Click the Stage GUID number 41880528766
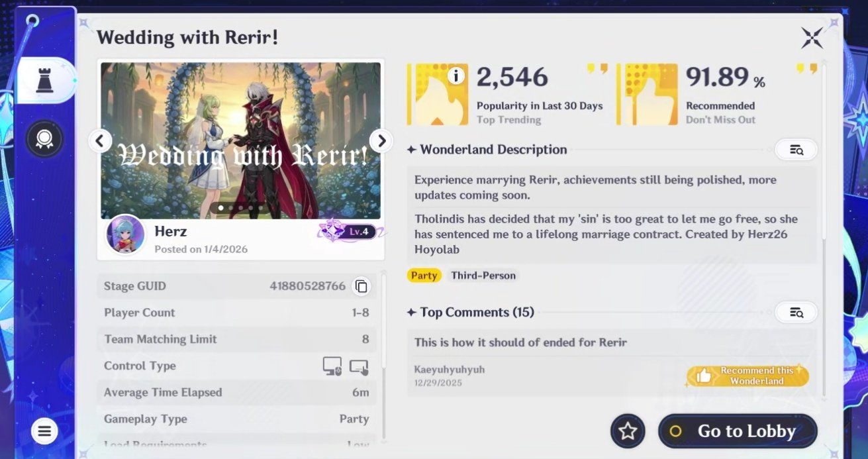Viewport: 868px width, 459px height. pyautogui.click(x=308, y=286)
